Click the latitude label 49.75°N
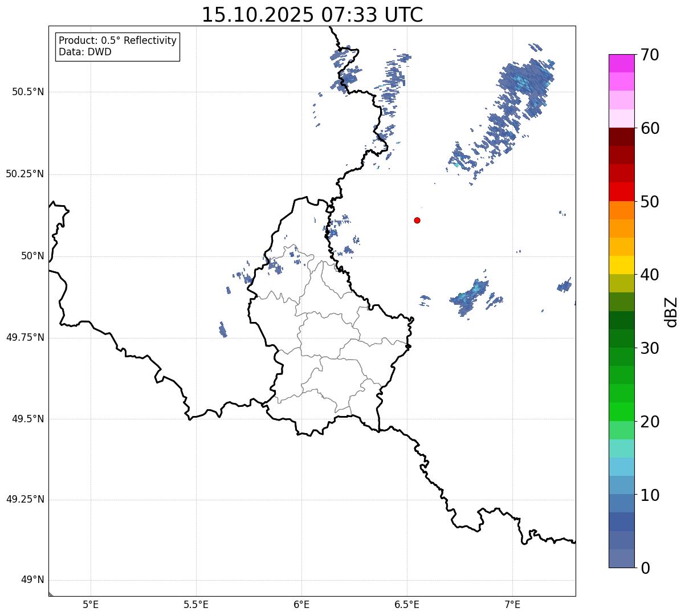This screenshot has height=616, width=685. [25, 337]
